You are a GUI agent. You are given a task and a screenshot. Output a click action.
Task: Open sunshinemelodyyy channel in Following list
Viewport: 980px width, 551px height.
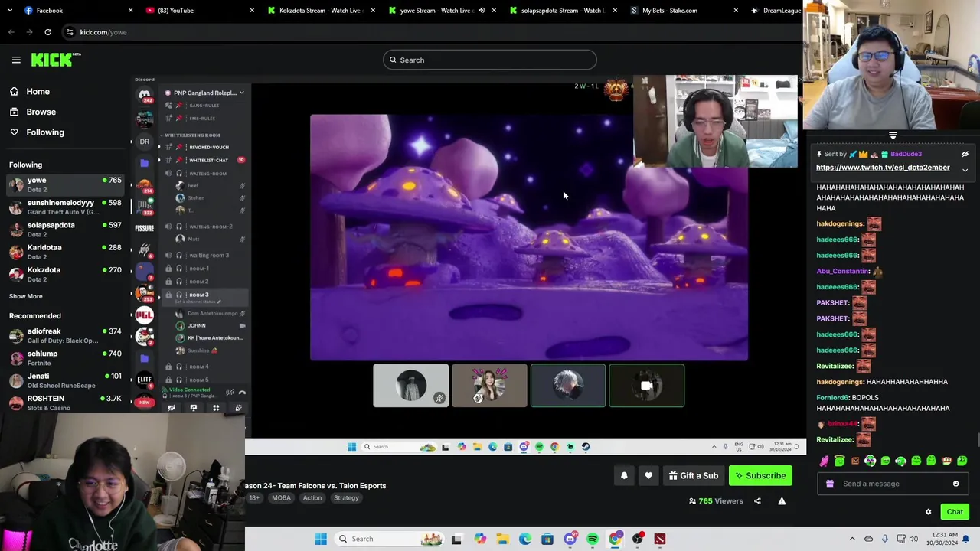65,207
